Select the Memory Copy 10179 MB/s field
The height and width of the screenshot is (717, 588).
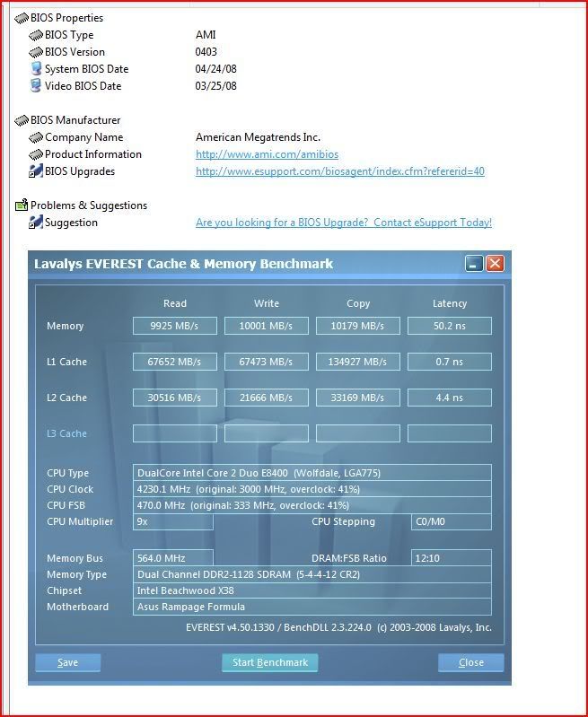click(358, 326)
